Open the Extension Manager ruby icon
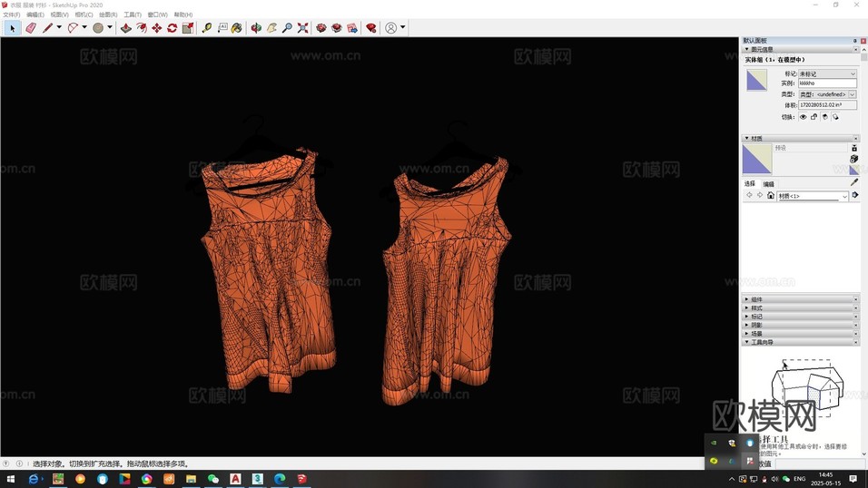 point(370,27)
